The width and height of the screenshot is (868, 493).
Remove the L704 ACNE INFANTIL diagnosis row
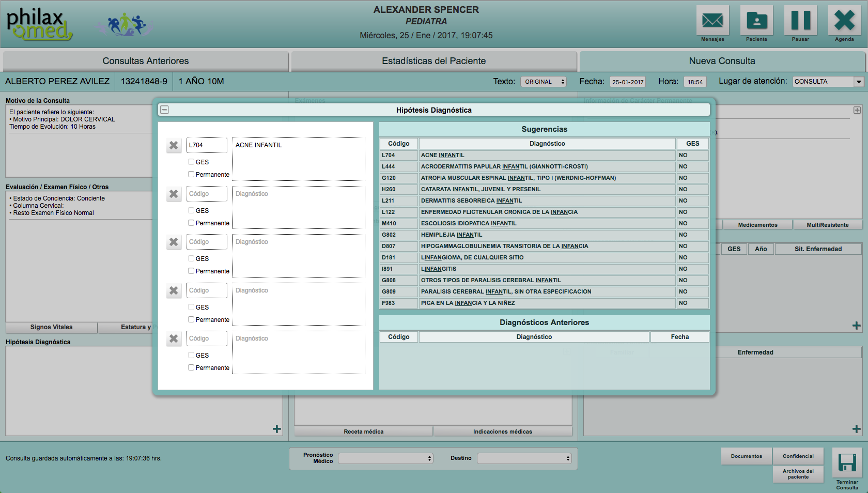174,145
